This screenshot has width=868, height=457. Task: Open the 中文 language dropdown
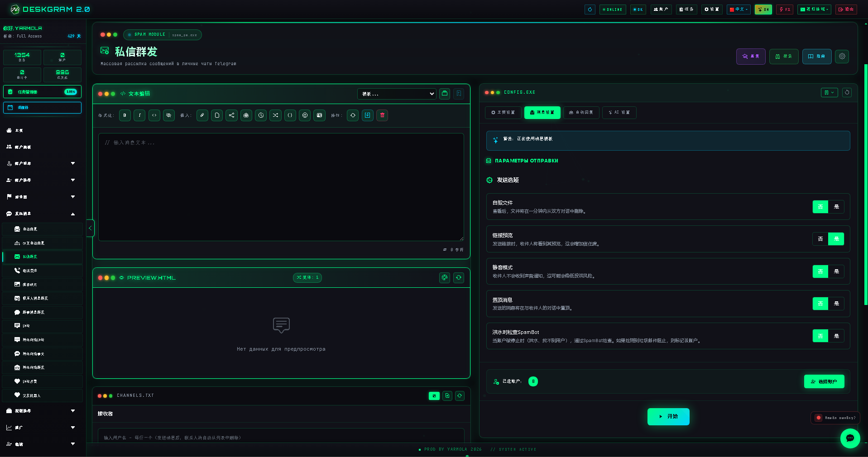click(x=739, y=10)
